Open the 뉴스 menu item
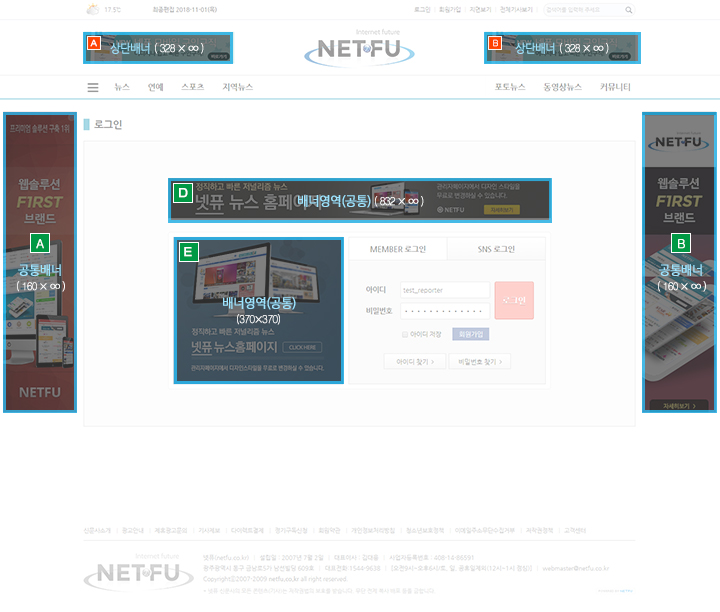Image resolution: width=720 pixels, height=612 pixels. [122, 88]
